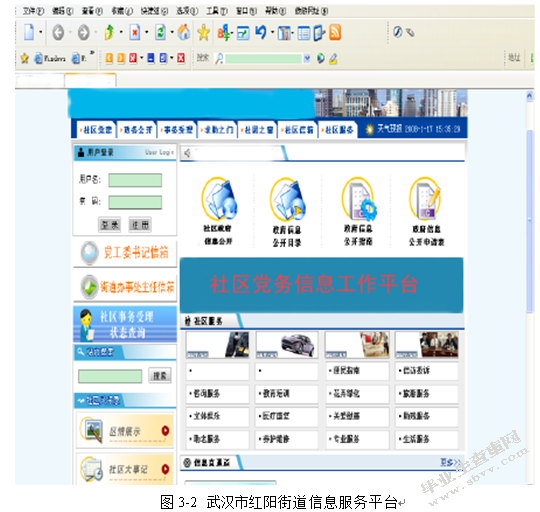Open 社区事务受理状态查询 banner
This screenshot has width=540, height=512.
(125, 324)
